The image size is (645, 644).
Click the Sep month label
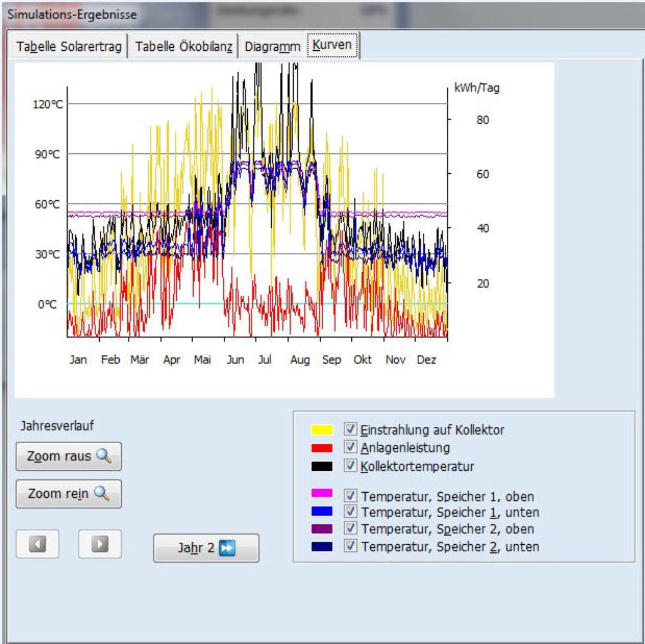click(x=332, y=360)
